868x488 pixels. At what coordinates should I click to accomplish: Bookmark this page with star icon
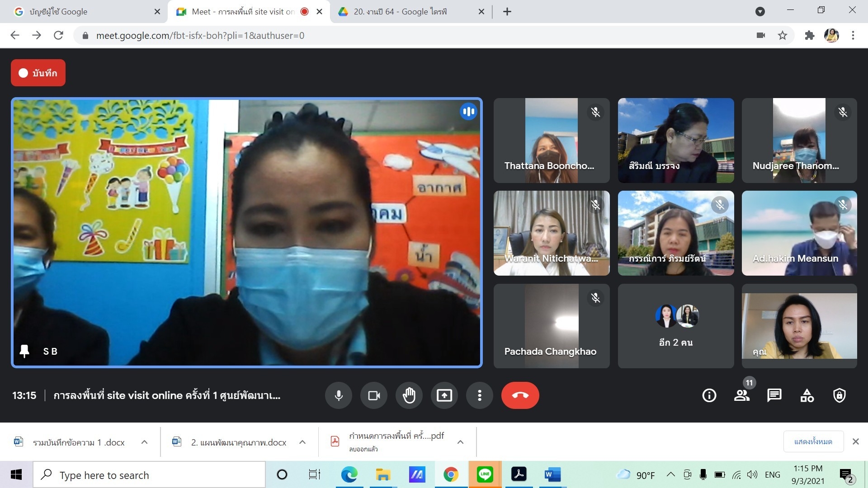coord(783,35)
